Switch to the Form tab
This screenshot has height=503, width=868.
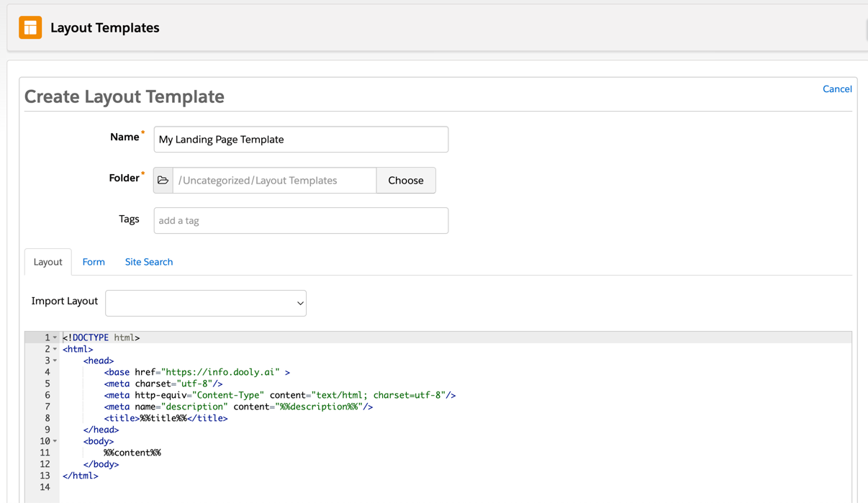[94, 262]
